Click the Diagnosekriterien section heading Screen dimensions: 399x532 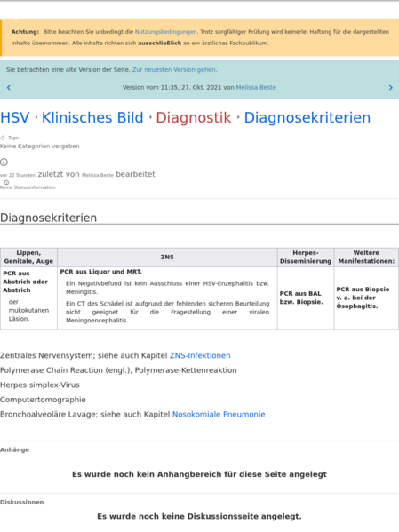pos(49,218)
